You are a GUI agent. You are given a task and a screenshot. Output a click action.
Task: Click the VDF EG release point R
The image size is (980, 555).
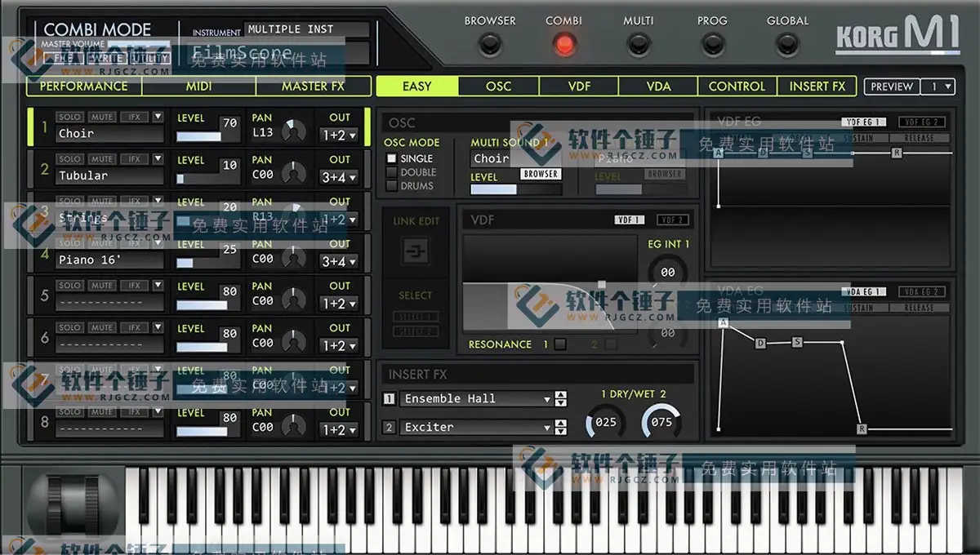point(897,153)
